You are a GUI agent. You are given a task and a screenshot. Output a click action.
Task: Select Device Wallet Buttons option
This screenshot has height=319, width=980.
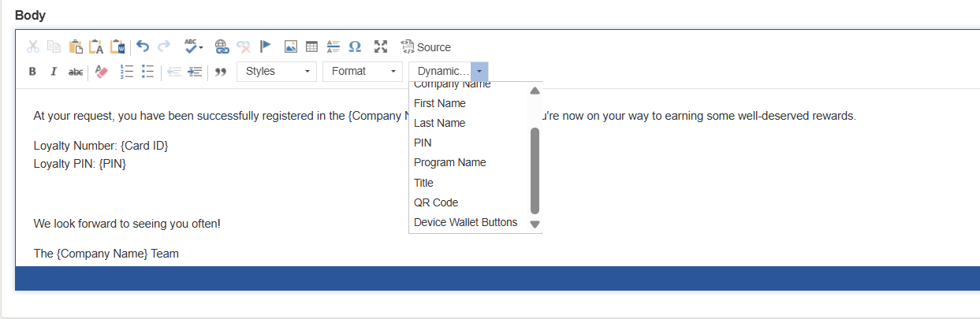(x=466, y=222)
